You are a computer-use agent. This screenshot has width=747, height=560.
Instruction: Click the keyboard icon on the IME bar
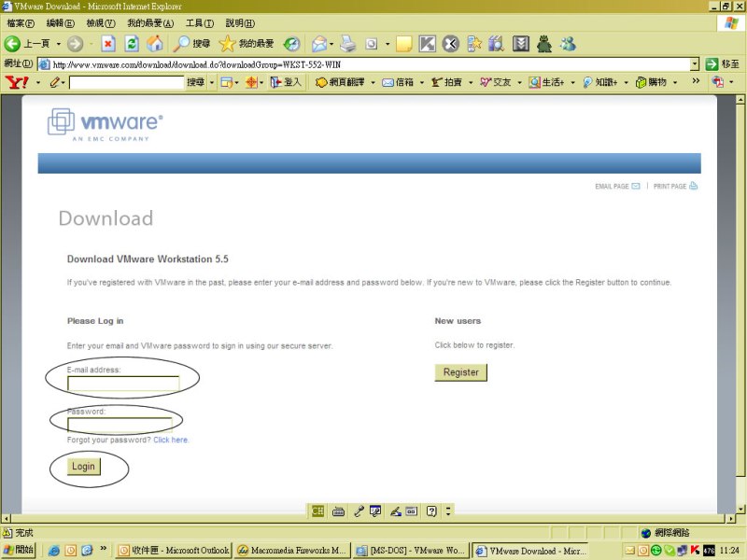pyautogui.click(x=338, y=511)
